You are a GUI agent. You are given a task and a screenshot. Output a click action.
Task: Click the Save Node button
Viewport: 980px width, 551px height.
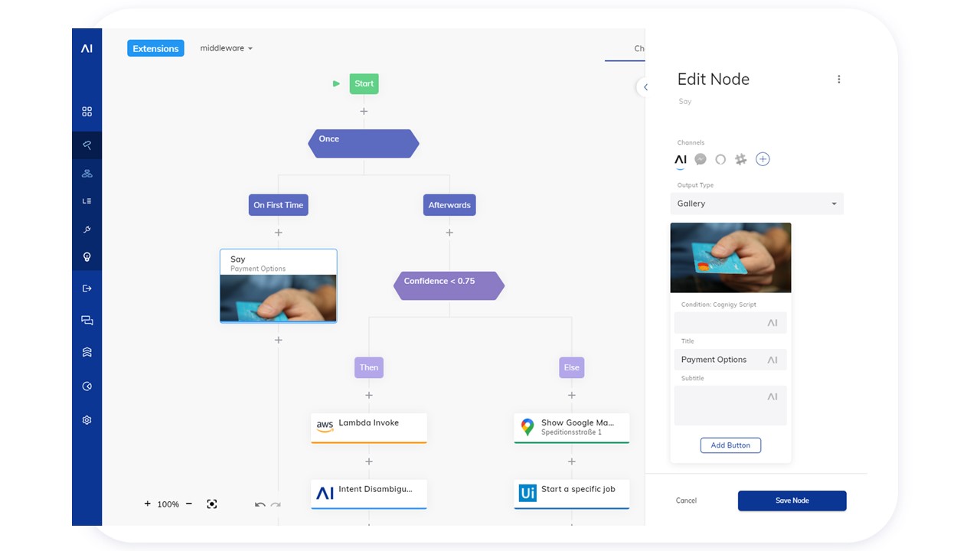click(x=792, y=500)
